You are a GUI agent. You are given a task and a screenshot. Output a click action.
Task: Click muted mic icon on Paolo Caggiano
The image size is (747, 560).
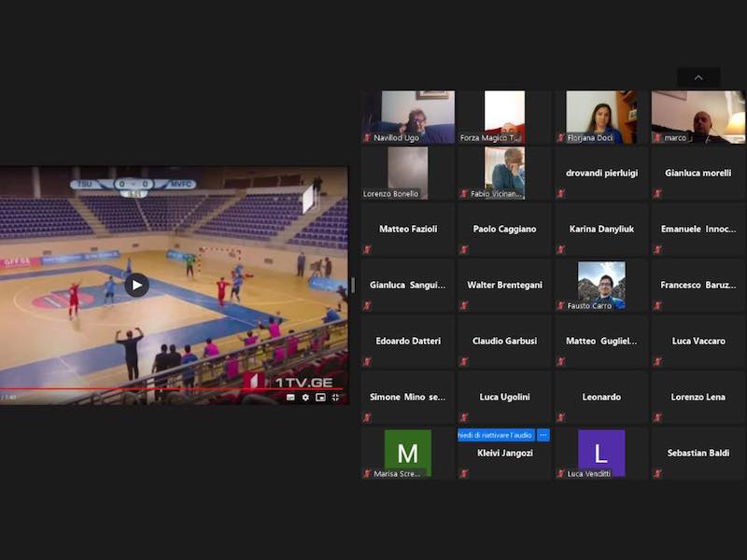point(464,249)
